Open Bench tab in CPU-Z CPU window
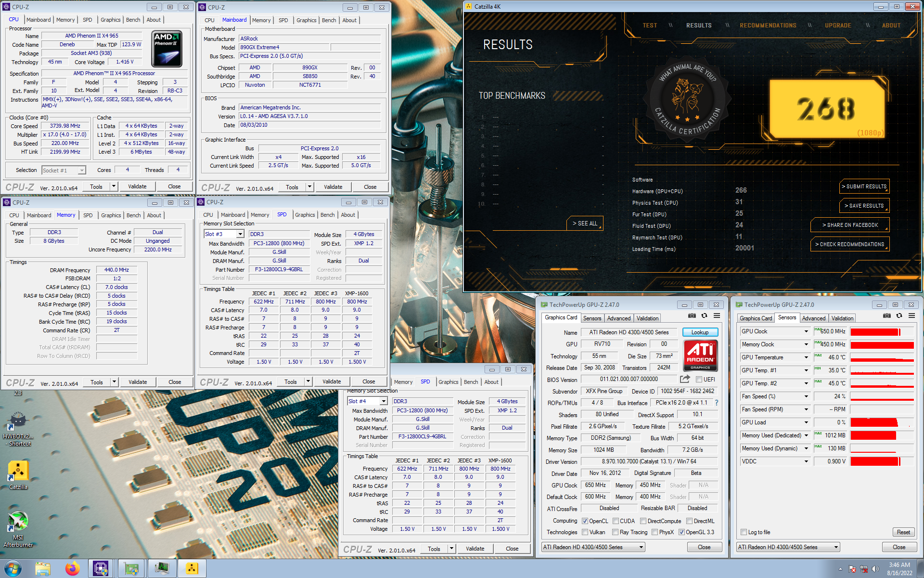The image size is (924, 578). coord(133,20)
